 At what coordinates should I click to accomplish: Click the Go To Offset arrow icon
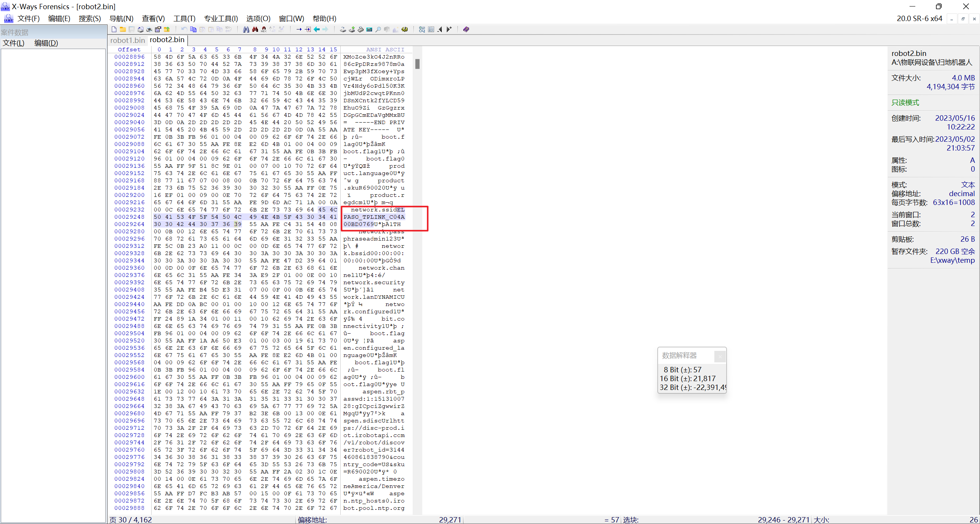(299, 29)
